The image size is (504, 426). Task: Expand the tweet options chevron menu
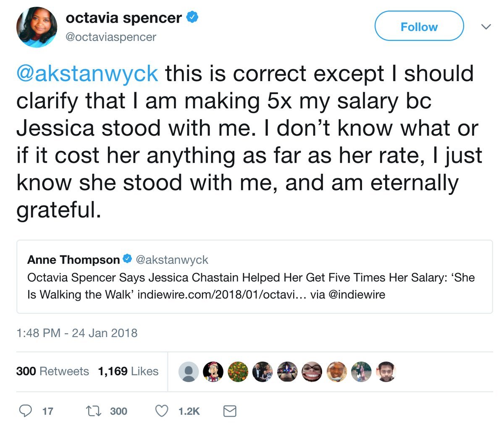click(x=486, y=26)
